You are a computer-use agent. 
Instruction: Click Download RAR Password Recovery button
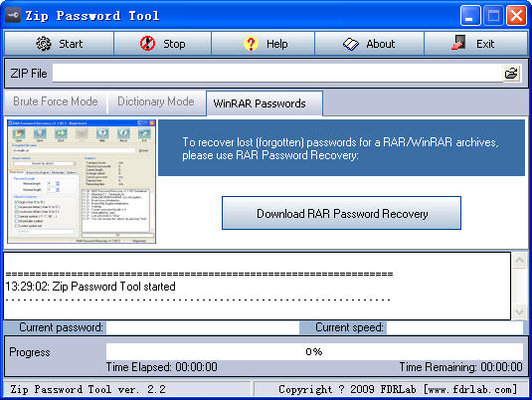341,213
